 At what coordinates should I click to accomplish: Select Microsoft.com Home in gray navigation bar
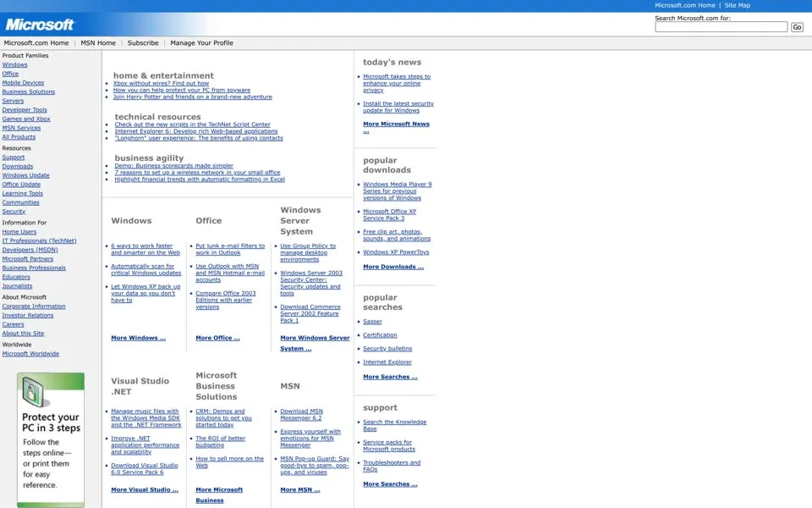click(36, 43)
